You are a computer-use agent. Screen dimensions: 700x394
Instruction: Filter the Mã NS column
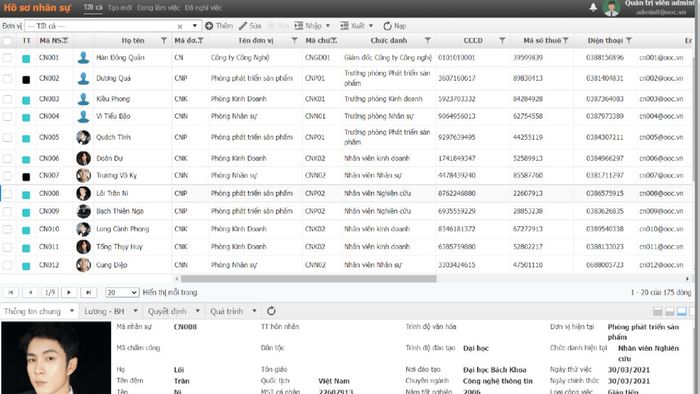point(66,41)
